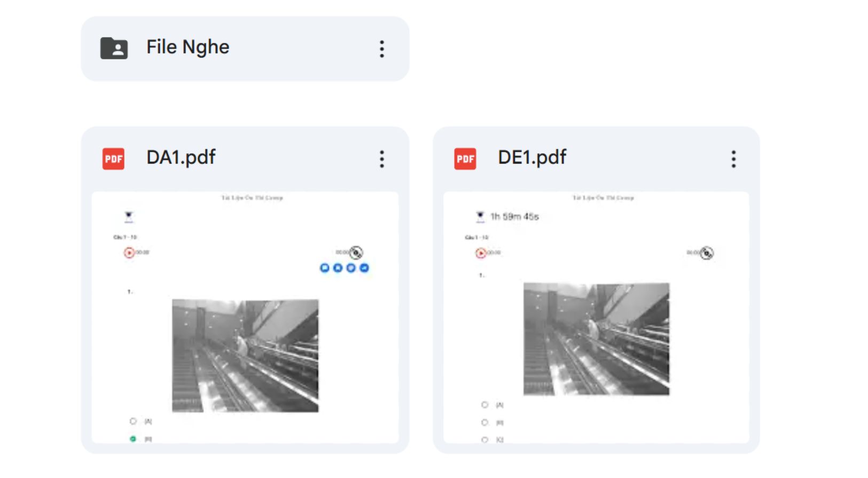Click the escalator image in DA1.pdf thumbnail
Screen dimensions: 868x478
click(x=245, y=356)
